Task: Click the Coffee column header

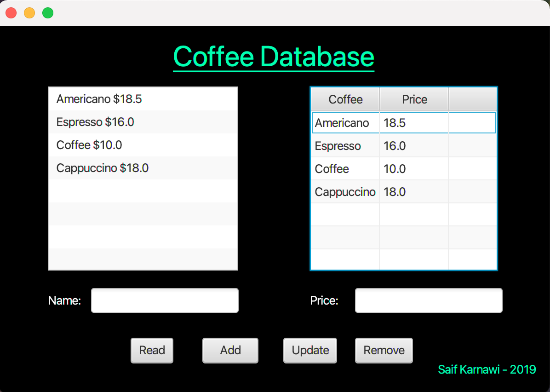Action: 344,99
